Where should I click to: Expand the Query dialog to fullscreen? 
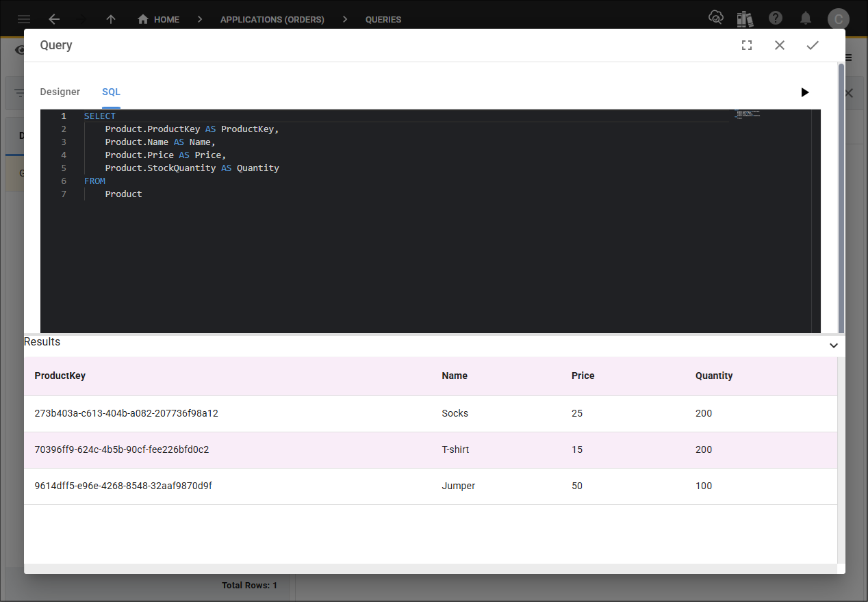click(x=747, y=45)
